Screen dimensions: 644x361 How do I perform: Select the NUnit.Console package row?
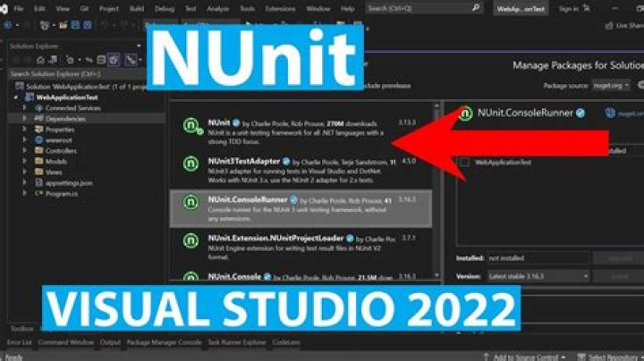301,276
